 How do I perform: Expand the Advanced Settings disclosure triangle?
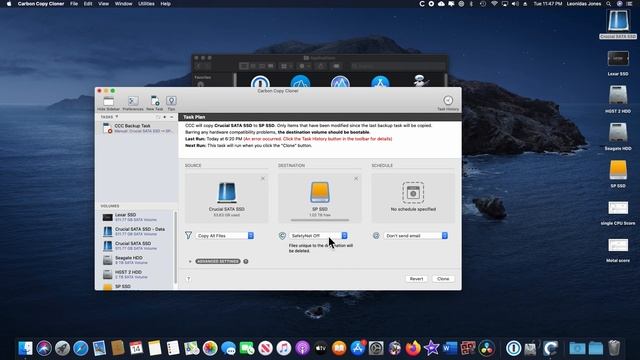[x=190, y=261]
